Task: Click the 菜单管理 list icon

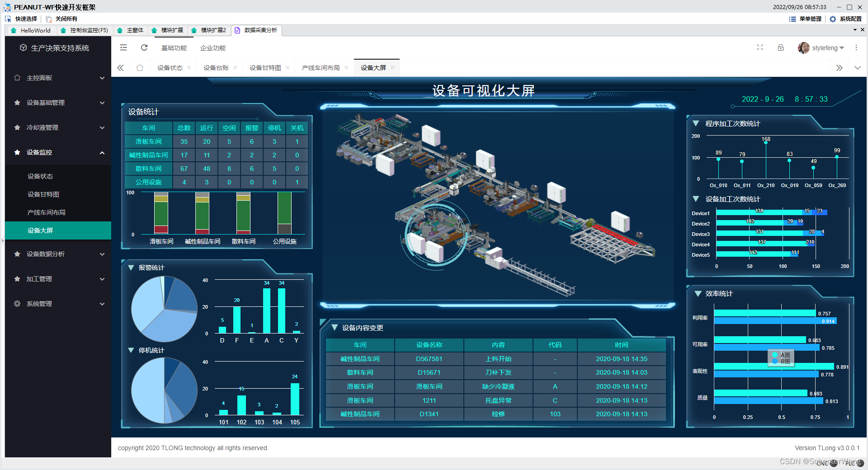Action: tap(793, 19)
